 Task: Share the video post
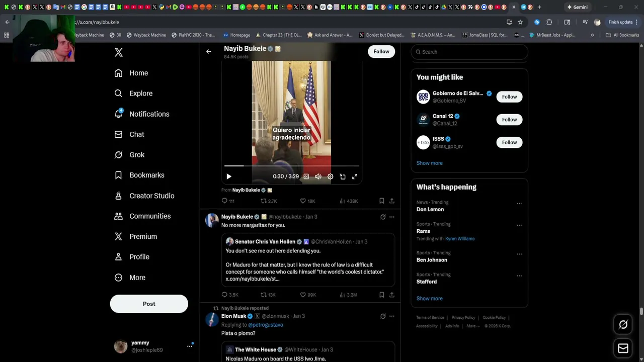[392, 201]
